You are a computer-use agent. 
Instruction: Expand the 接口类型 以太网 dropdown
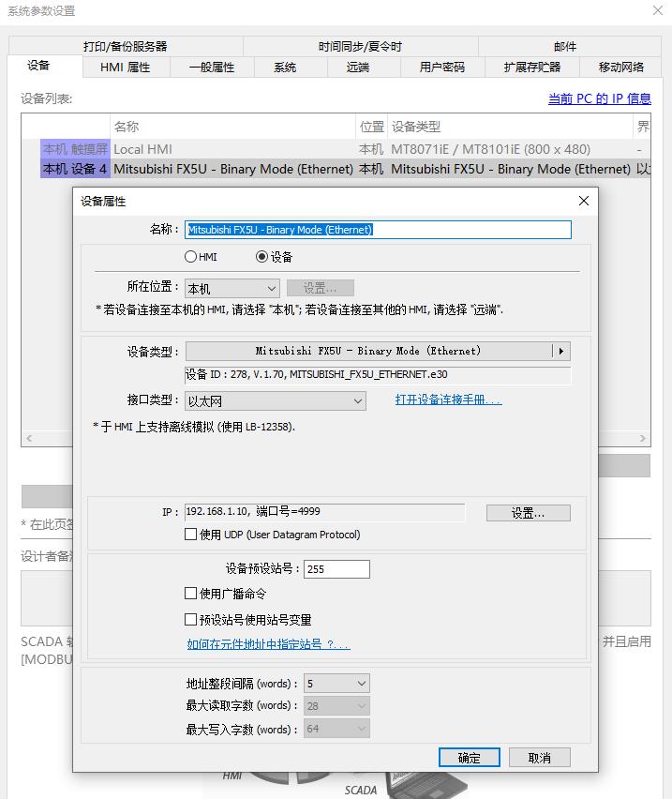276,401
